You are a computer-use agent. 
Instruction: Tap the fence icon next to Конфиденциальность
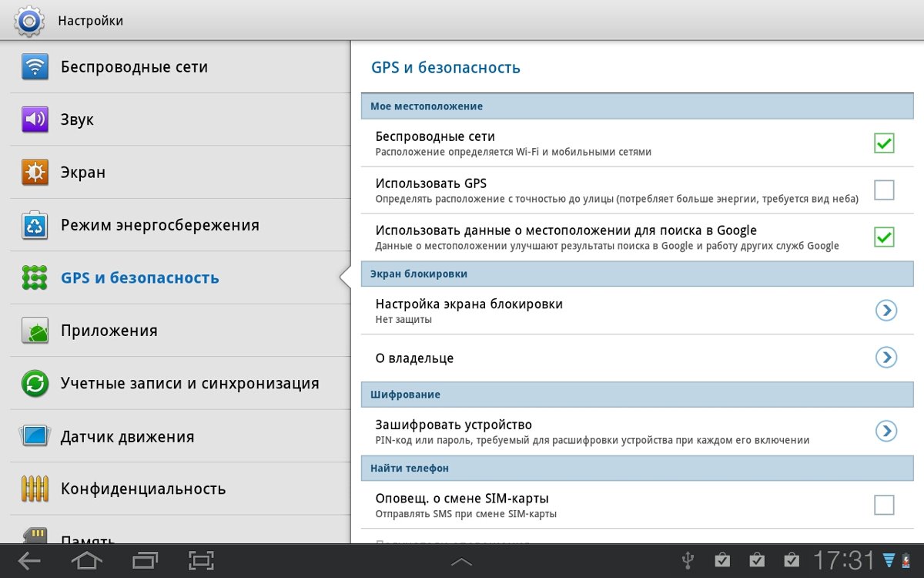coord(35,489)
